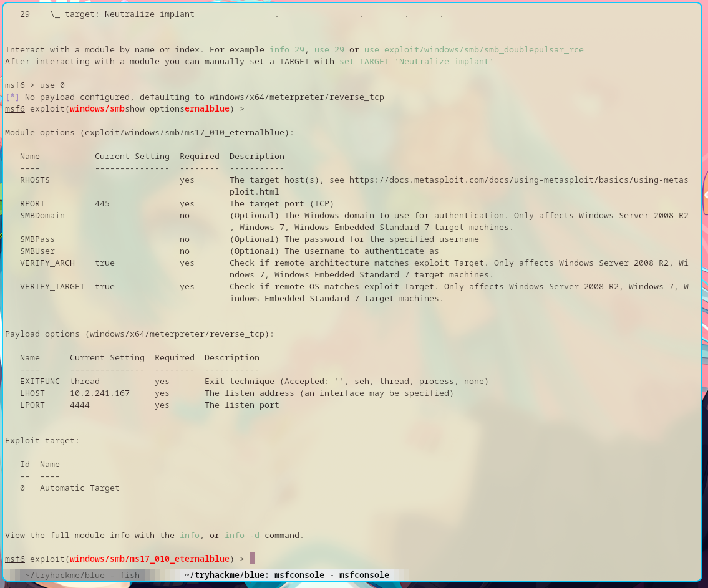Click the 'Current Setting' header in Module options
Viewport: 708px width, 588px height.
(x=132, y=156)
